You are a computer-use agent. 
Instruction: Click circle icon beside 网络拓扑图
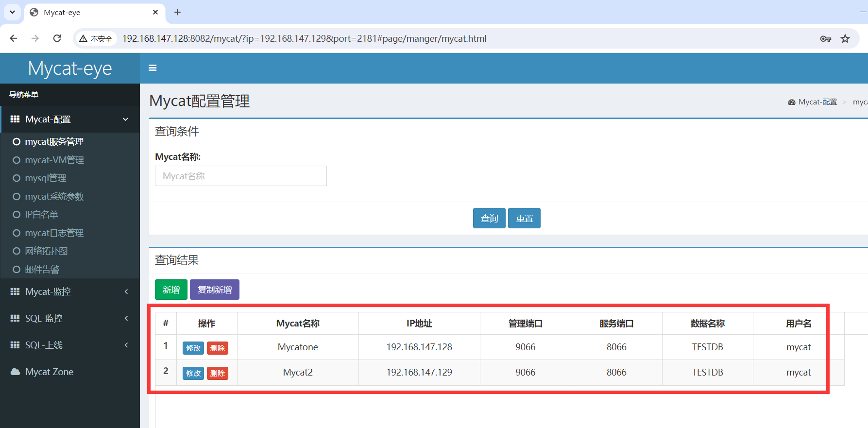click(17, 251)
